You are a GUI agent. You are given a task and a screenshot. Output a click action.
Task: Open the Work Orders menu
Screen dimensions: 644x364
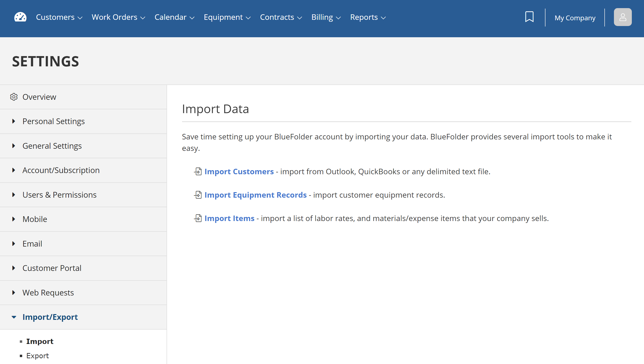pyautogui.click(x=119, y=17)
